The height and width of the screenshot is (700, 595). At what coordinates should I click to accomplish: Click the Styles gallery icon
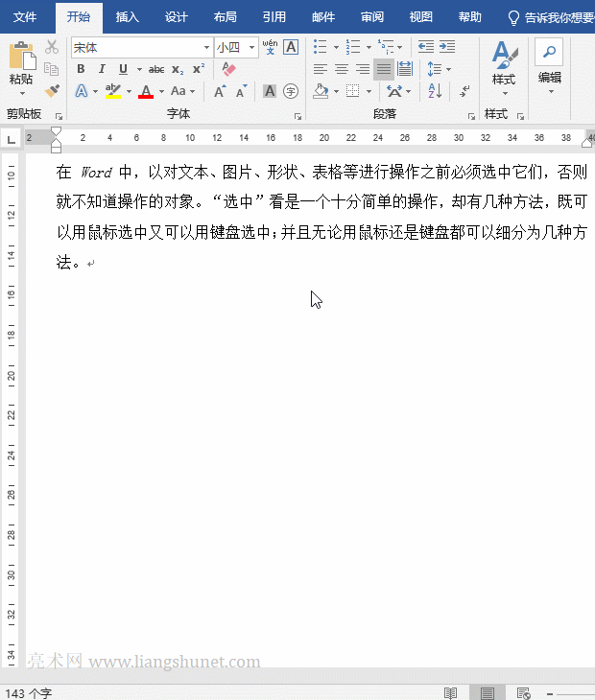coord(505,55)
